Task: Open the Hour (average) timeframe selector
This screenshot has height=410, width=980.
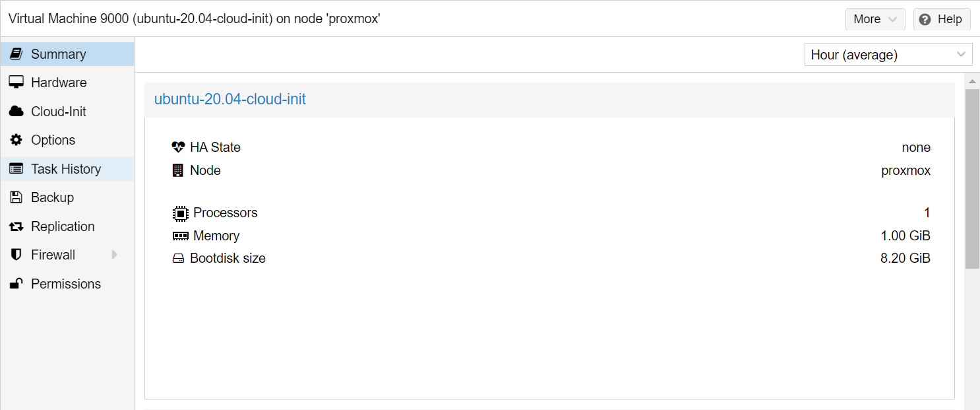Action: tap(888, 55)
